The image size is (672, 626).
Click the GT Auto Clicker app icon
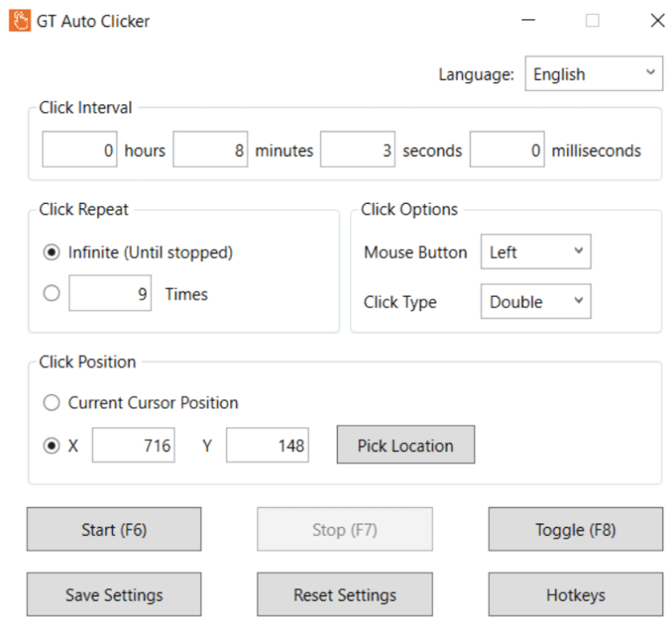click(x=19, y=21)
